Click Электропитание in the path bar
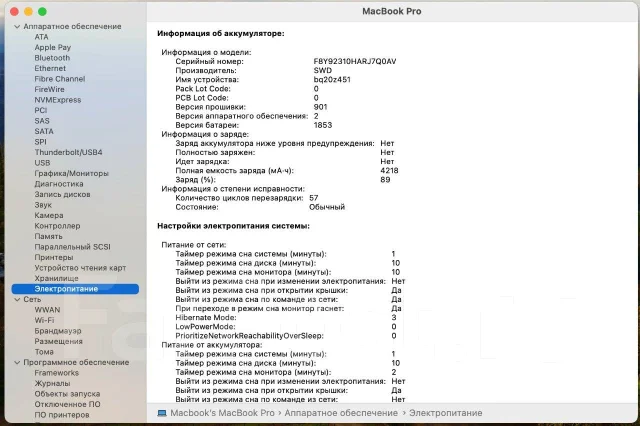 [445, 413]
